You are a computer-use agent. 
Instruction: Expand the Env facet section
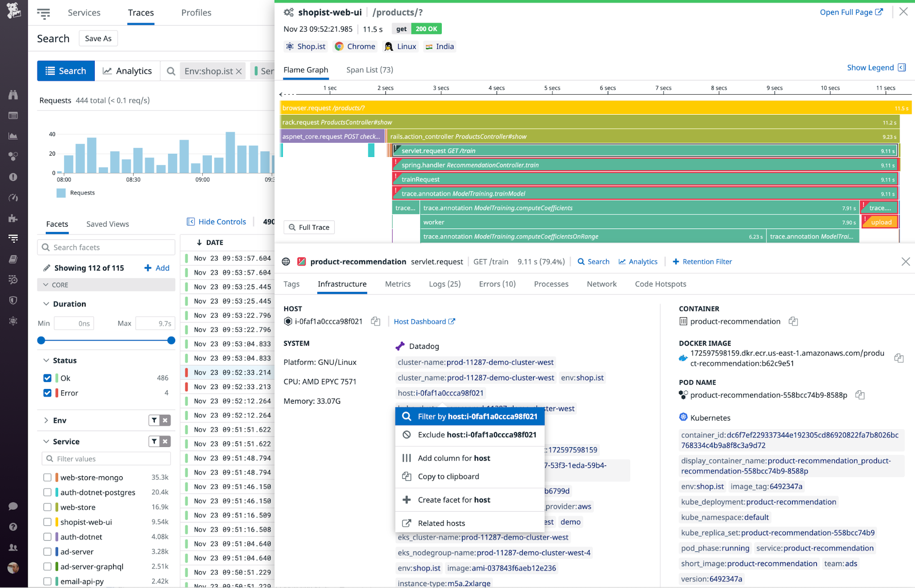(x=46, y=420)
